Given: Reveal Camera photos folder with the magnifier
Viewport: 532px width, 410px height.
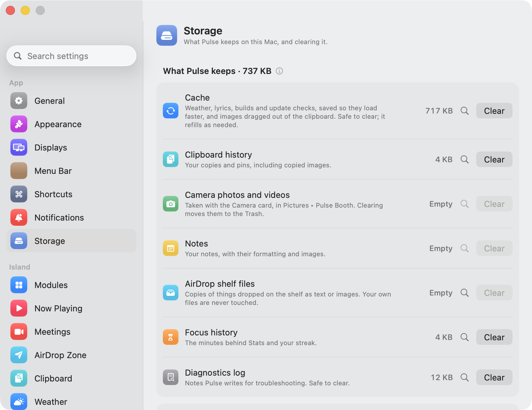Looking at the screenshot, I should click(465, 204).
